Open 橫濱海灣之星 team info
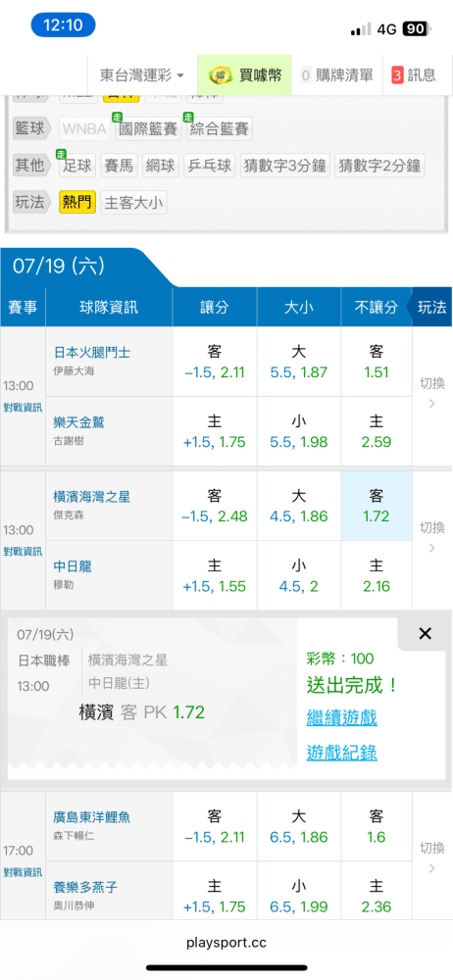Screen dimensions: 453x980 tap(92, 497)
